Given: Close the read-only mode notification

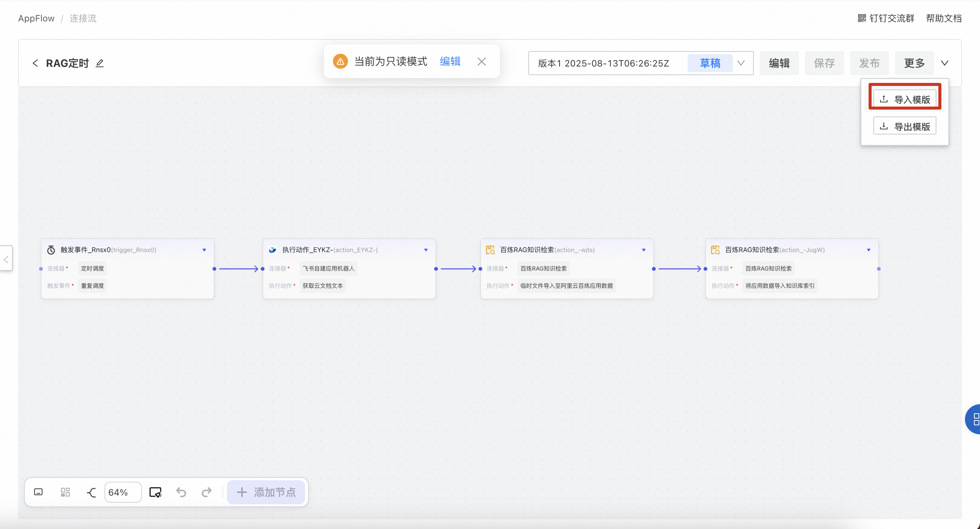Looking at the screenshot, I should tap(482, 62).
